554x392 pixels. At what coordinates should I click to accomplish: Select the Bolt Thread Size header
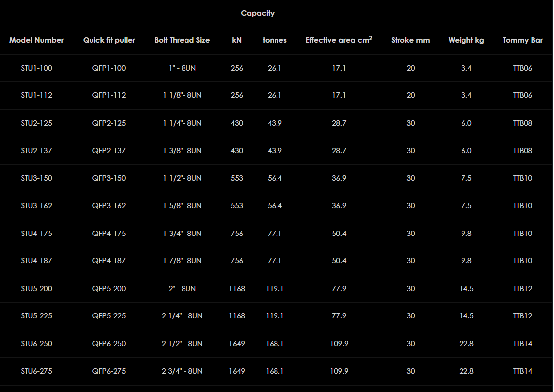tap(182, 40)
